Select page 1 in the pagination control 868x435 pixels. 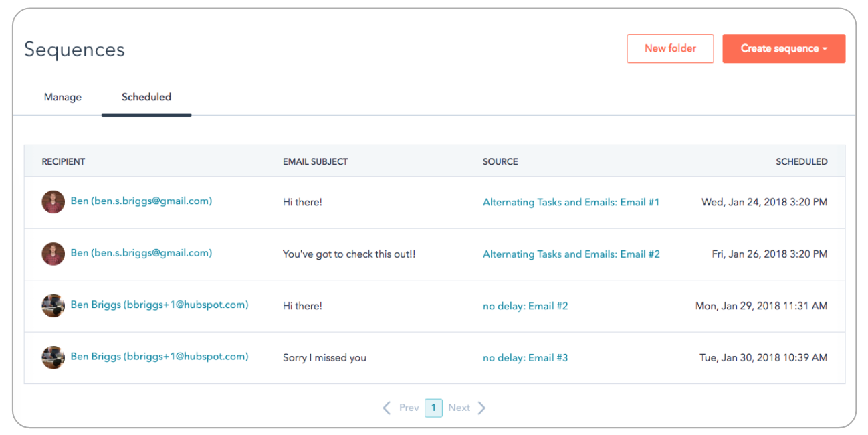433,407
